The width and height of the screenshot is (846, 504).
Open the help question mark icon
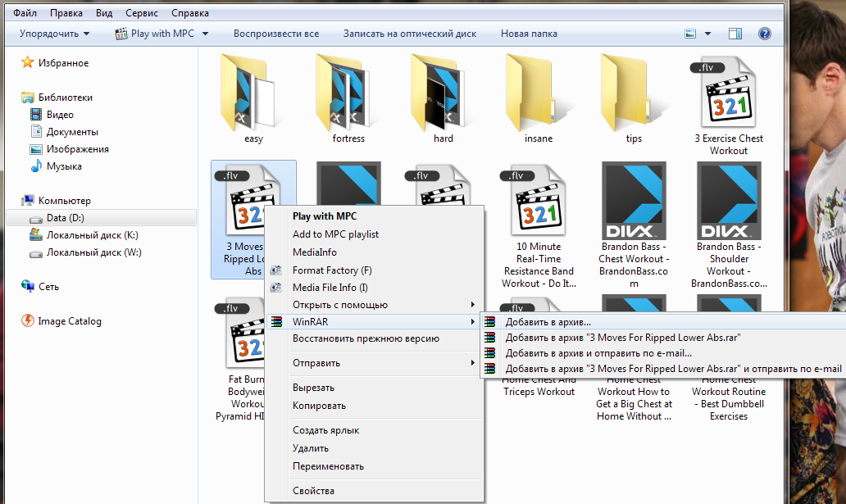pos(764,34)
